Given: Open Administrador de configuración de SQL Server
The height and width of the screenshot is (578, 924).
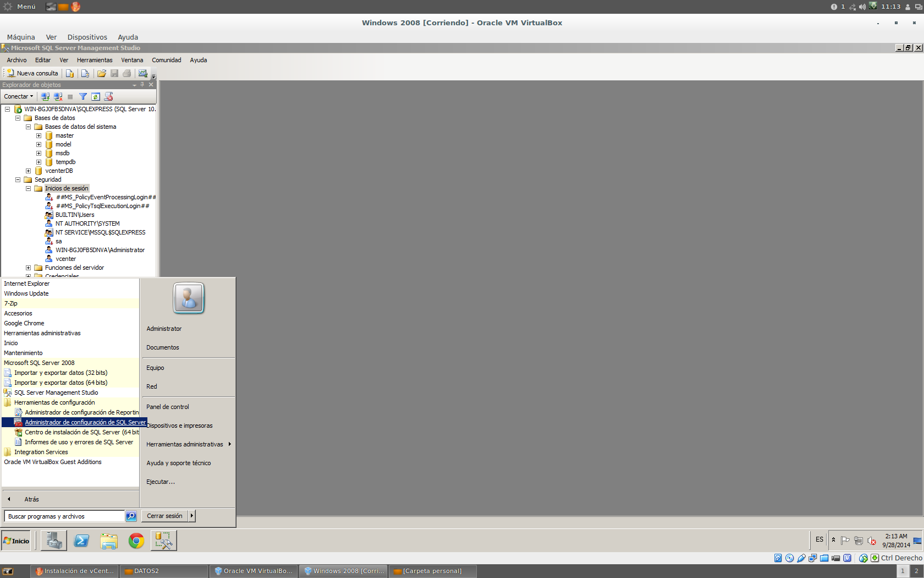Looking at the screenshot, I should [x=85, y=422].
